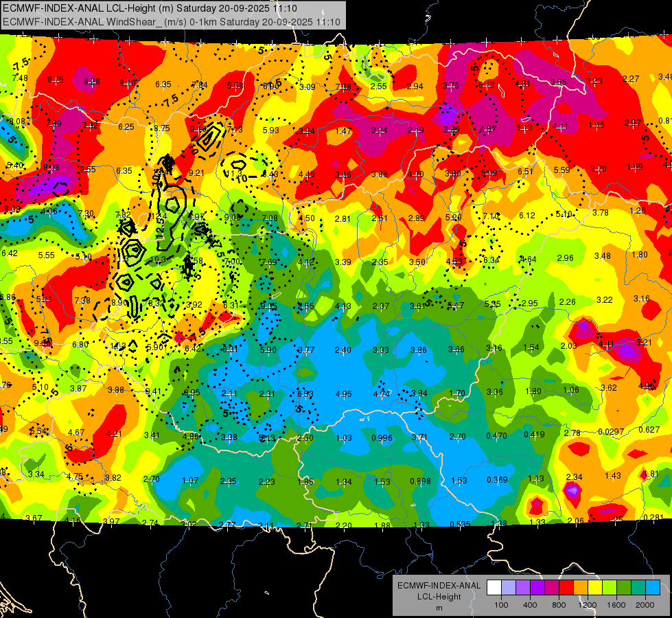Select the dark green legend swatch
This screenshot has width=672, height=618.
point(623,587)
